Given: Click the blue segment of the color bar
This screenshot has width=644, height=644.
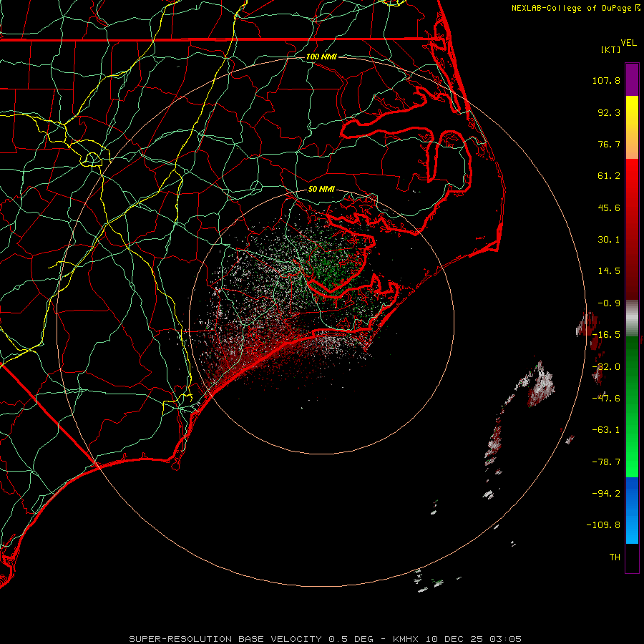Looking at the screenshot, I should pos(632,510).
